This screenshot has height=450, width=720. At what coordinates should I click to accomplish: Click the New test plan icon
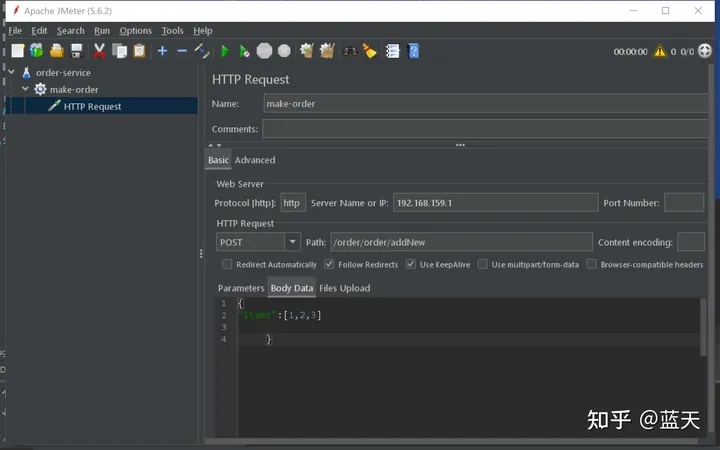pyautogui.click(x=17, y=51)
